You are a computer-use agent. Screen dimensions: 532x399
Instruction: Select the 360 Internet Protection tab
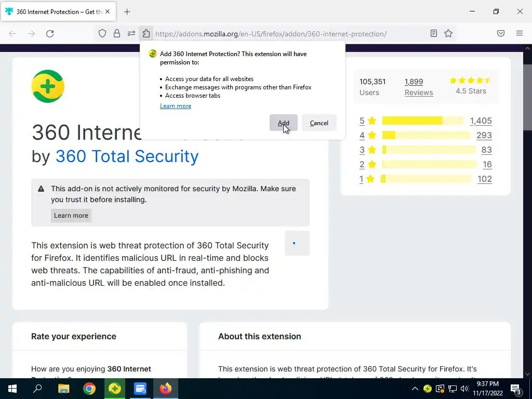tap(58, 11)
